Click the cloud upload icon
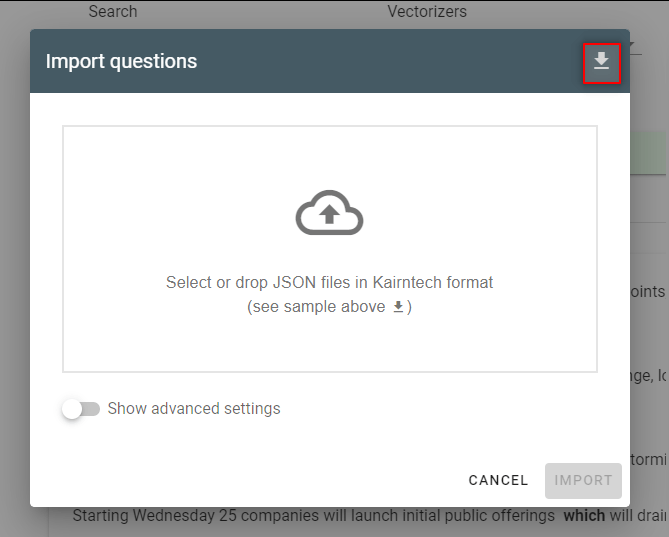 point(329,213)
